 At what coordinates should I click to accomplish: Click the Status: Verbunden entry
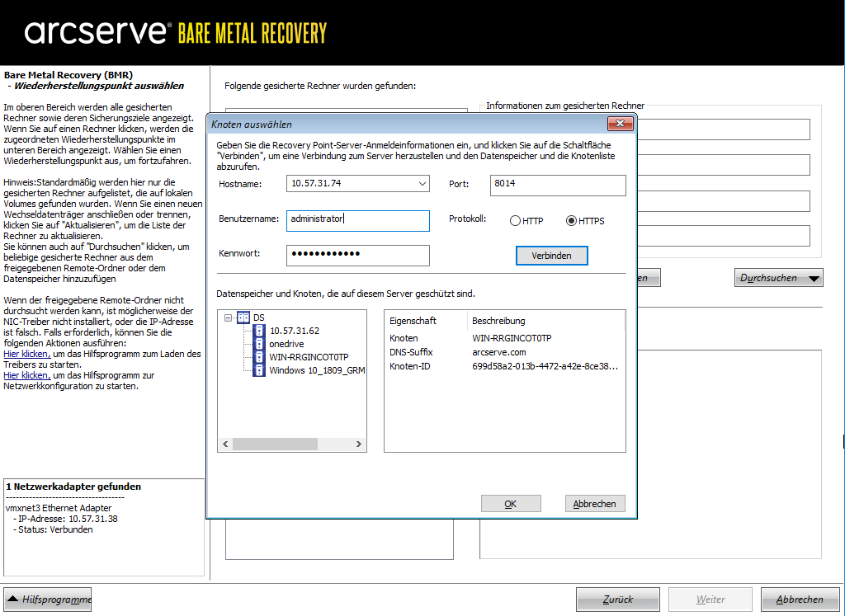pyautogui.click(x=55, y=530)
